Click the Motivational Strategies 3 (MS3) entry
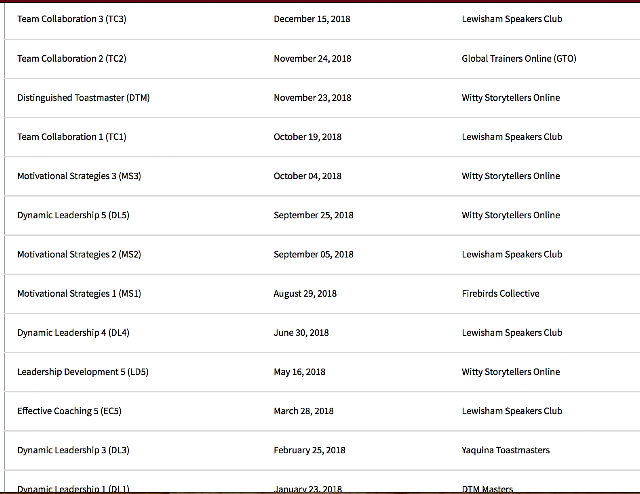Viewport: 640px width, 494px height. [x=79, y=176]
